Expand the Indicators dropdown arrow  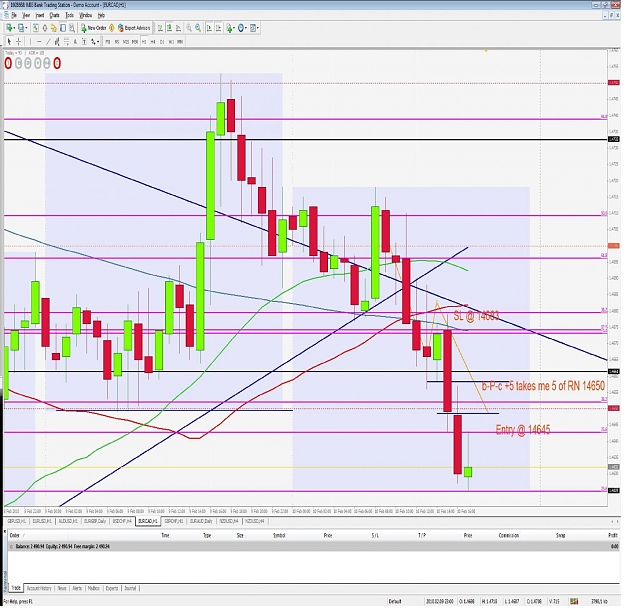click(234, 28)
